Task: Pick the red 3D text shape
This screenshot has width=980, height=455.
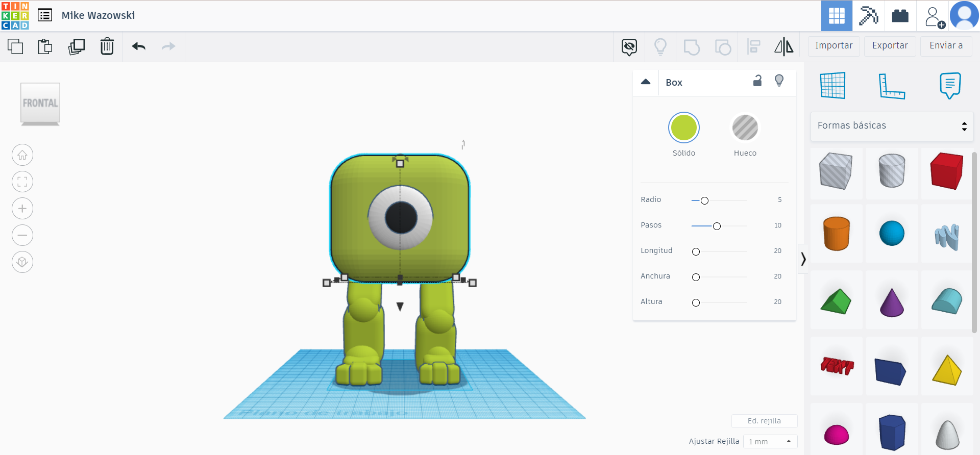Action: [x=836, y=366]
